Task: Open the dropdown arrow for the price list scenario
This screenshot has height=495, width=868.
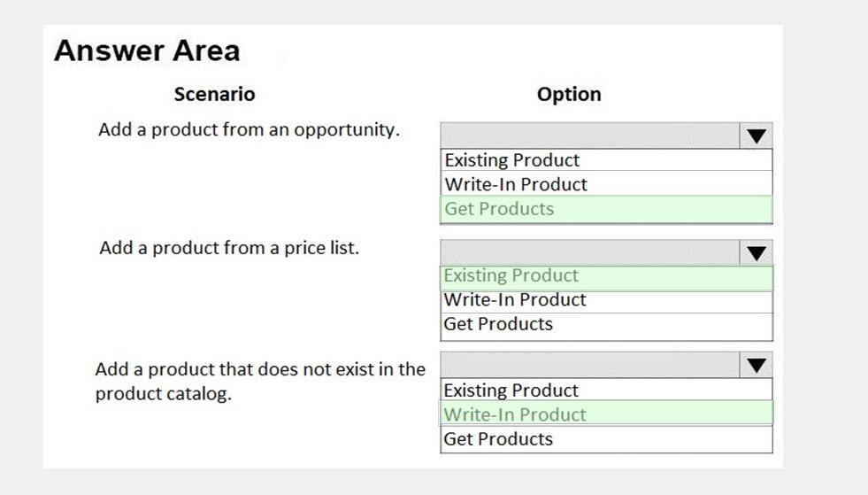Action: pos(757,252)
